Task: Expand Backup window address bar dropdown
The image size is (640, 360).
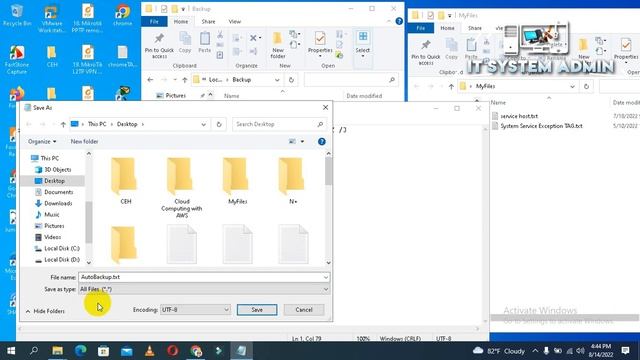Action: pos(277,80)
